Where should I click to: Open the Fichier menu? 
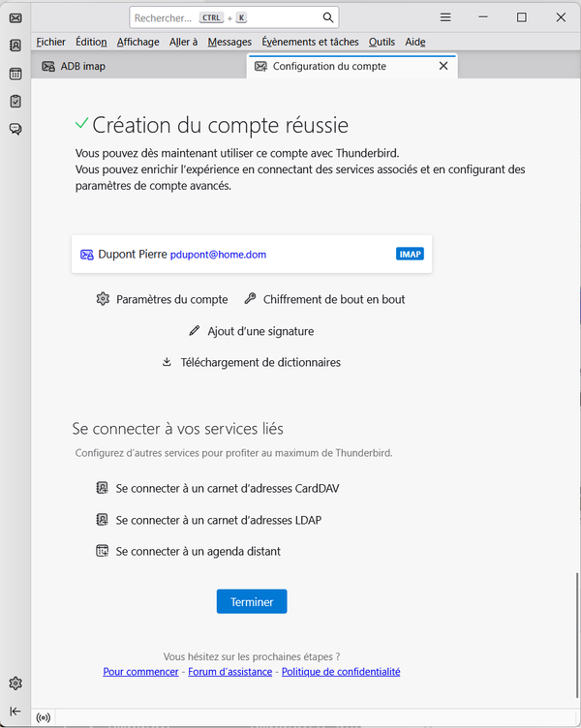[x=50, y=42]
